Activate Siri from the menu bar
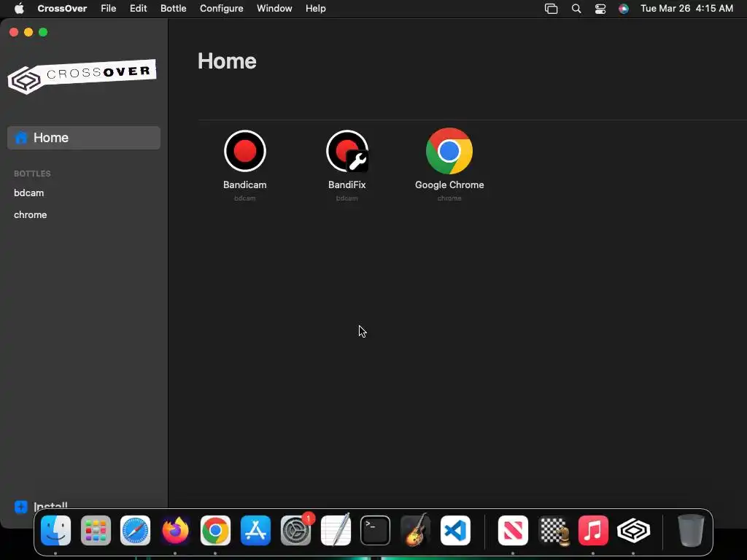The width and height of the screenshot is (747, 560). pyautogui.click(x=624, y=9)
